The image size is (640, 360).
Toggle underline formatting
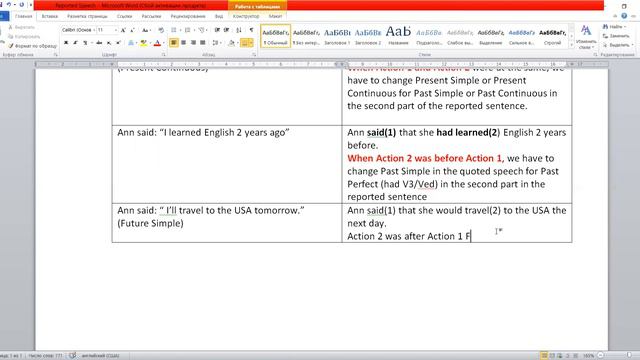[x=85, y=42]
